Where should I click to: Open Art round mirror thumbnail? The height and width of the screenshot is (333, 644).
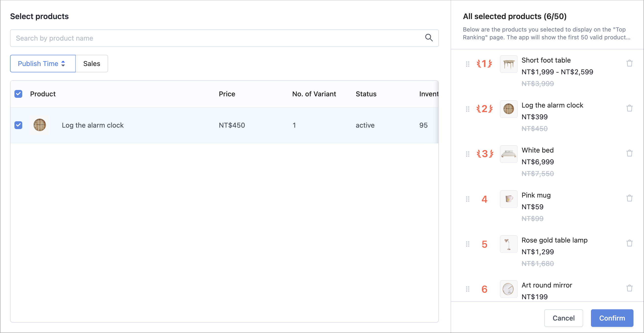point(509,289)
